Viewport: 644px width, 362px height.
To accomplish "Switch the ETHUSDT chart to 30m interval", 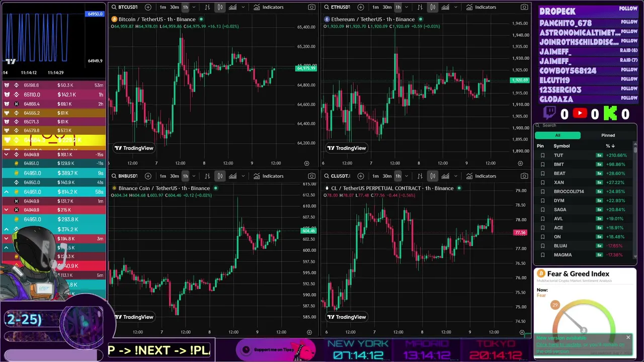I will [x=387, y=7].
